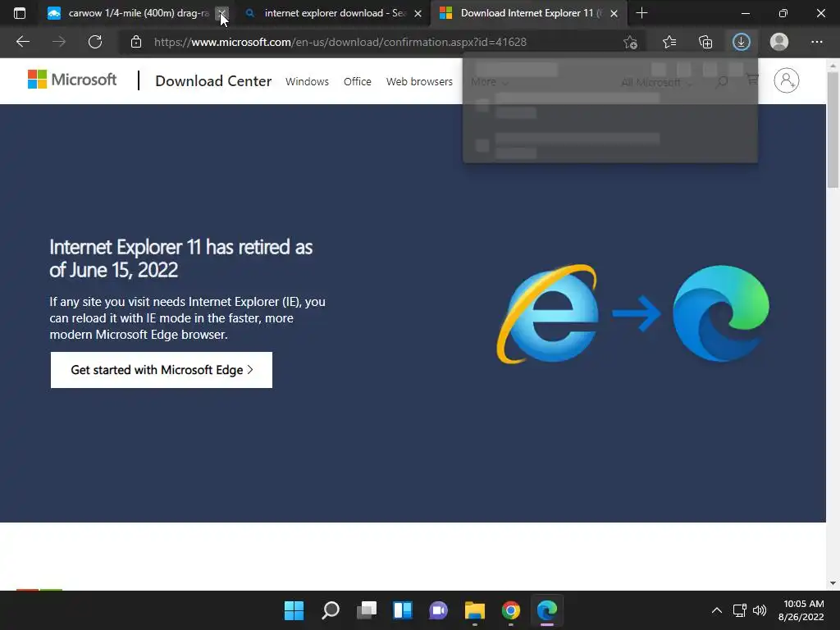Show hidden system tray icons
Screen dimensions: 840x630
click(x=716, y=610)
